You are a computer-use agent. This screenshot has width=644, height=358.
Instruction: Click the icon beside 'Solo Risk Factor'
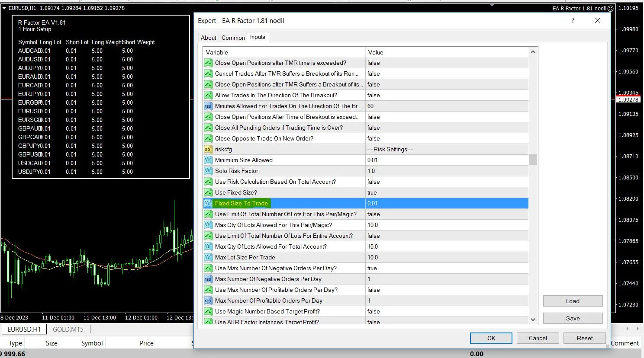(x=208, y=171)
